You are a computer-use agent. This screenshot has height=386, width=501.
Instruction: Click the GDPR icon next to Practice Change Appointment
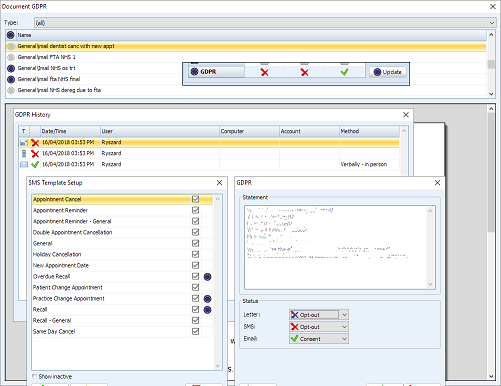pos(207,298)
